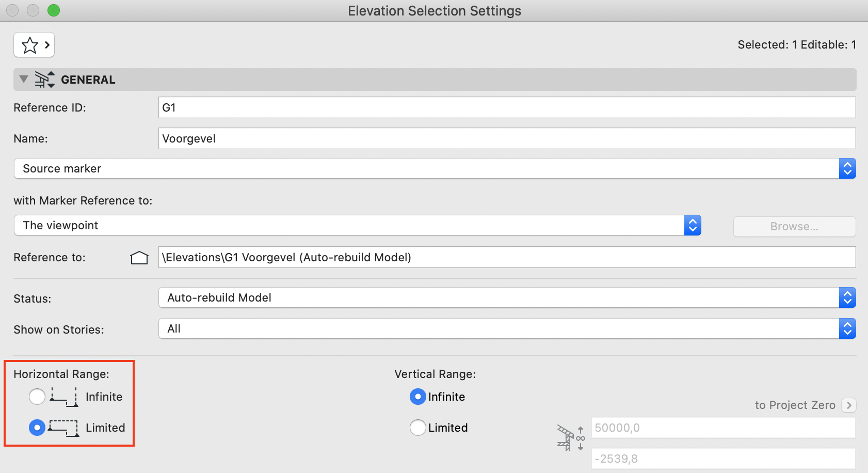Screen dimensions: 868x473
Task: Click the Infinite horizontal range diagram icon
Action: point(64,397)
